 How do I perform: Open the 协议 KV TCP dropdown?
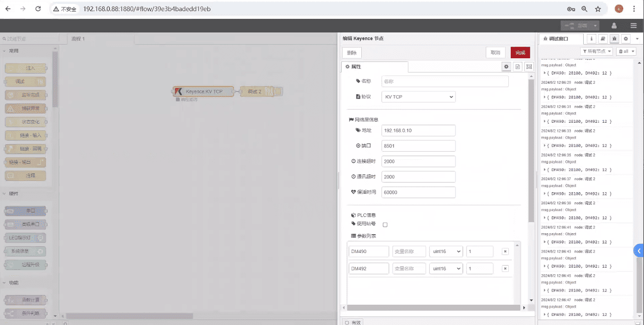[x=418, y=96]
